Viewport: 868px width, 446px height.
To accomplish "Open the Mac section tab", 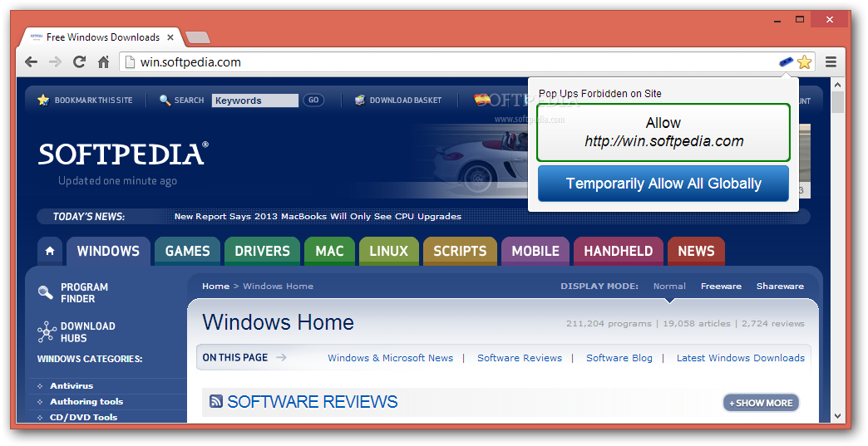I will (x=329, y=251).
